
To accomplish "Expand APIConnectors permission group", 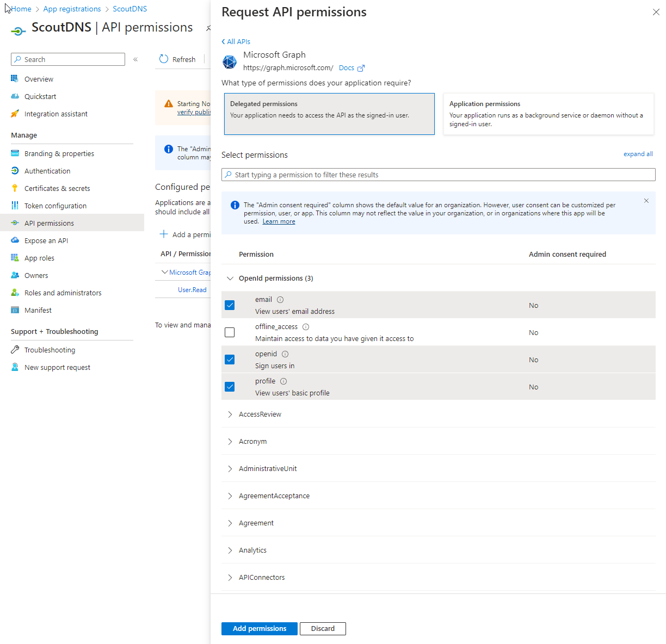I will 230,578.
